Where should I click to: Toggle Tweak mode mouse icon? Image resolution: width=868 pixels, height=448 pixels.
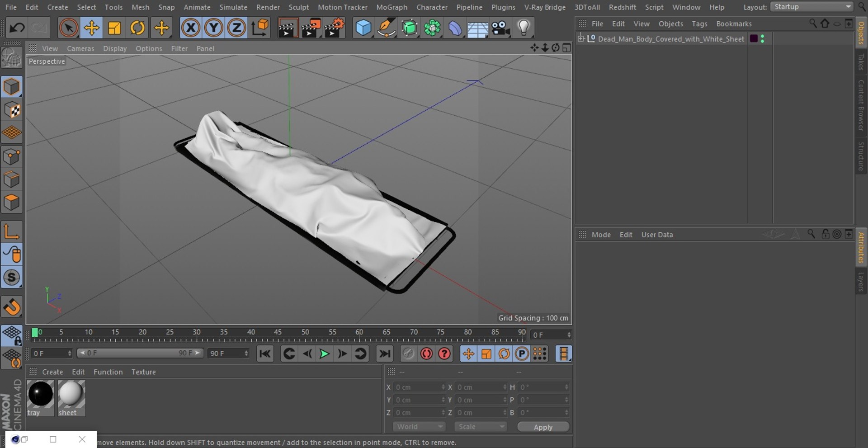tap(12, 255)
